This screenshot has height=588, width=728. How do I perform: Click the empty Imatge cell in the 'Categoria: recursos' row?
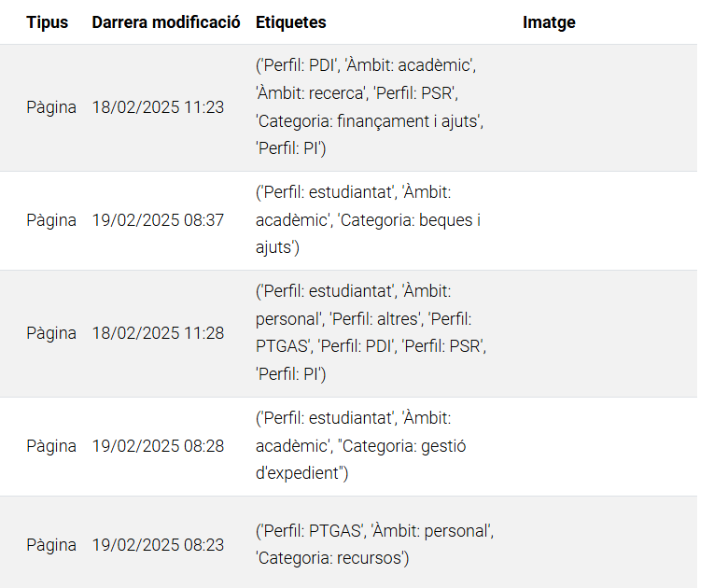point(607,545)
